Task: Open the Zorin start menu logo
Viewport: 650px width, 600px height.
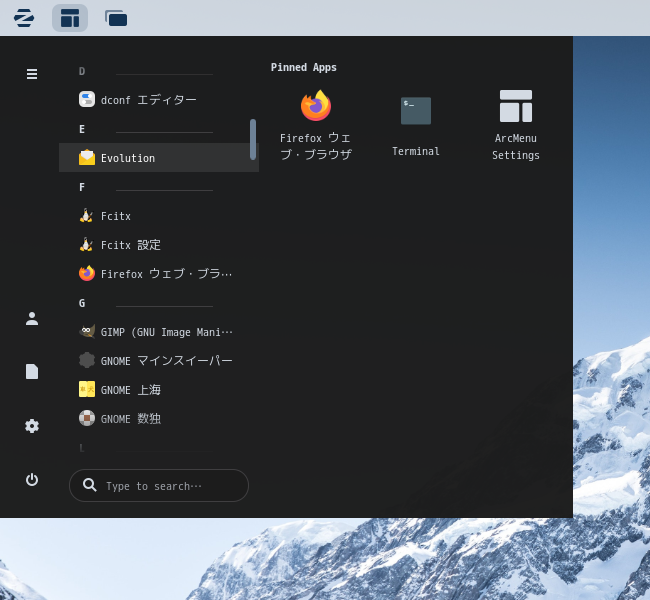Action: (24, 18)
